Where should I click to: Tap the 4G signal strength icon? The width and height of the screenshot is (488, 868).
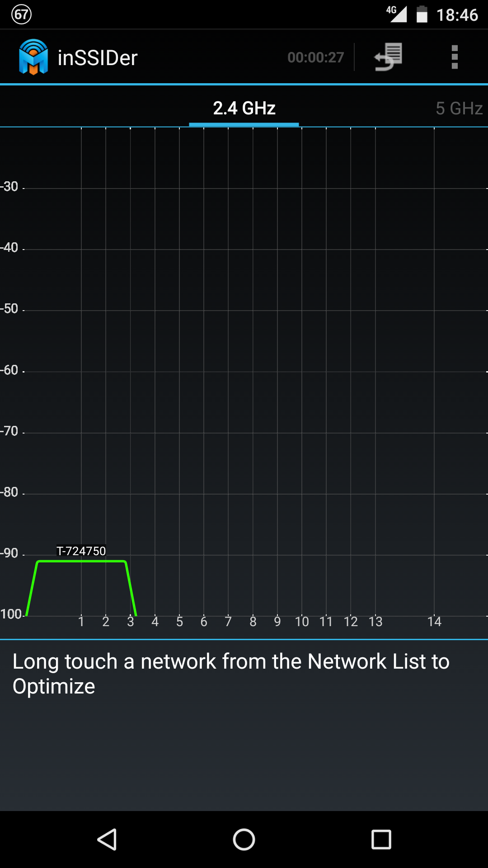396,14
